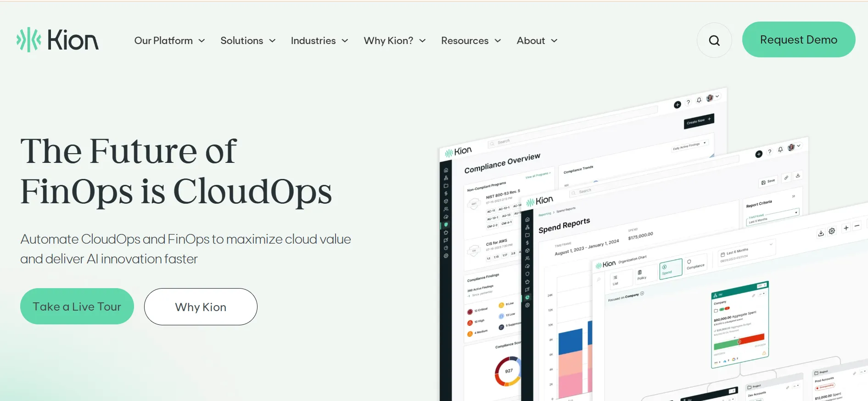868x401 pixels.
Task: Open the Last 6 Months date picker in Organization Chart
Action: coord(746,252)
